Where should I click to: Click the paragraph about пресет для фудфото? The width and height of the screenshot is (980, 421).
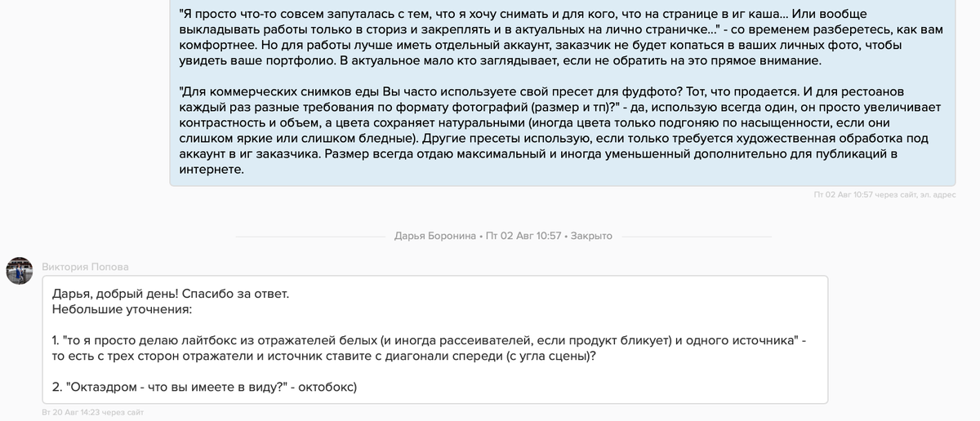click(561, 131)
